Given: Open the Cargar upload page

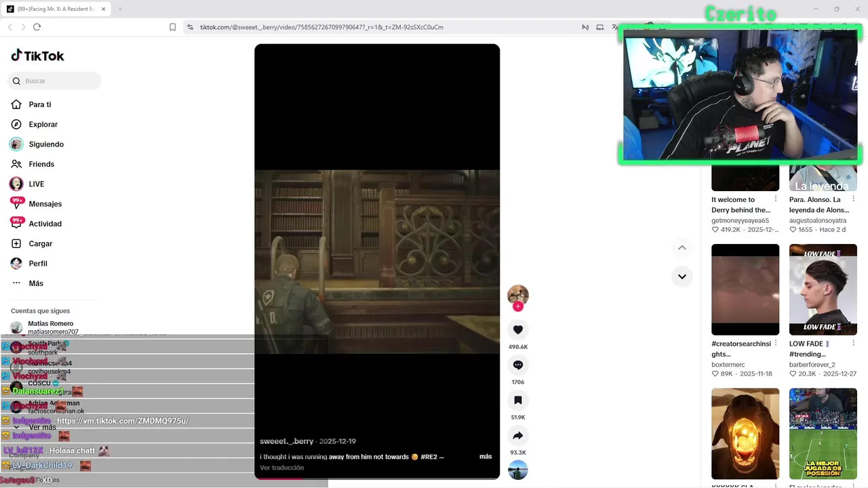Looking at the screenshot, I should tap(41, 243).
